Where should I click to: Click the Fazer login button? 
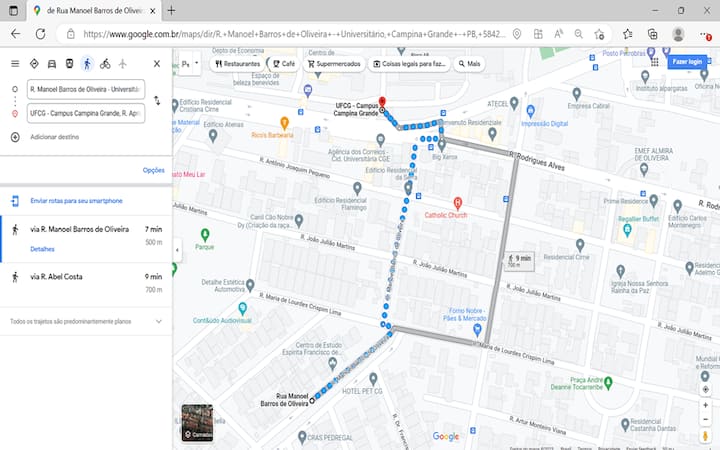pos(687,61)
